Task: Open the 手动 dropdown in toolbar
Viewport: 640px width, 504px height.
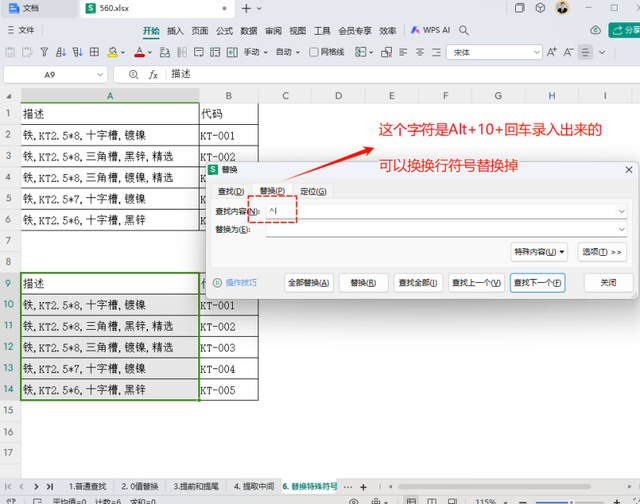Action: coord(256,52)
